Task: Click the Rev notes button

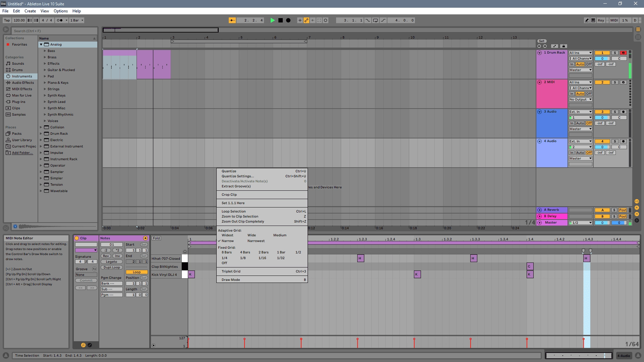Action: (106, 256)
